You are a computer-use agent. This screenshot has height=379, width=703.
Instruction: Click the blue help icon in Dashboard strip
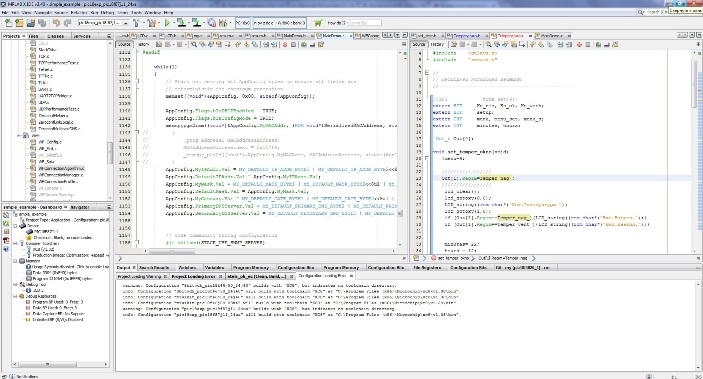6,249
